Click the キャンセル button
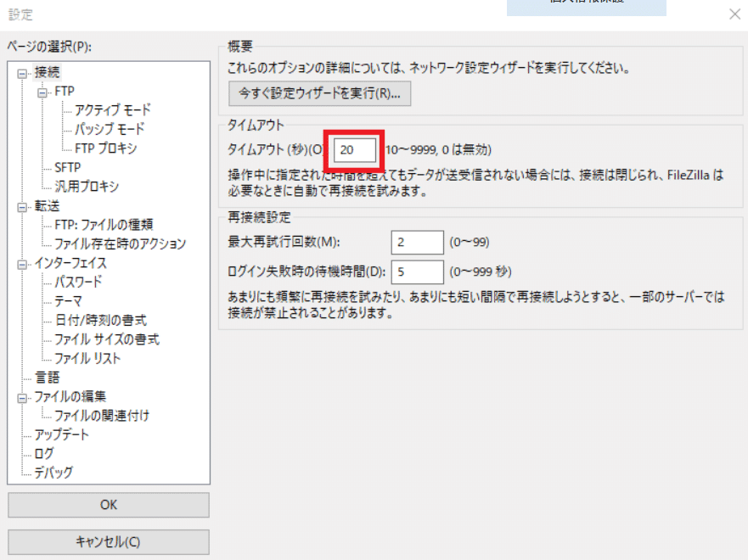The image size is (748, 560). (x=108, y=542)
